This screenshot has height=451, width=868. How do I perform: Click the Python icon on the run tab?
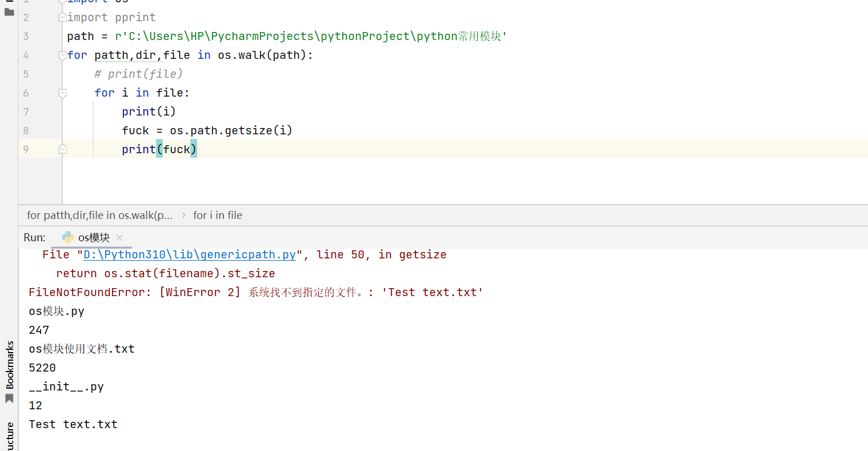(68, 237)
